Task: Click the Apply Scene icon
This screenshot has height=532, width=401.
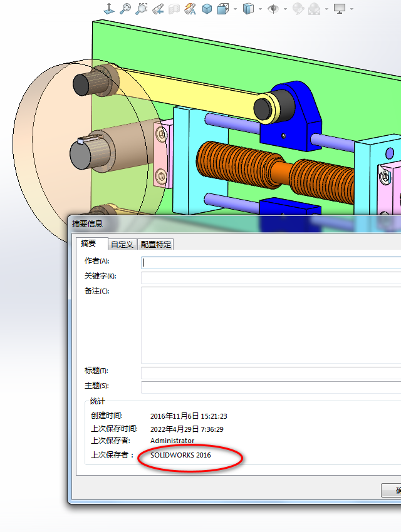Action: point(314,9)
